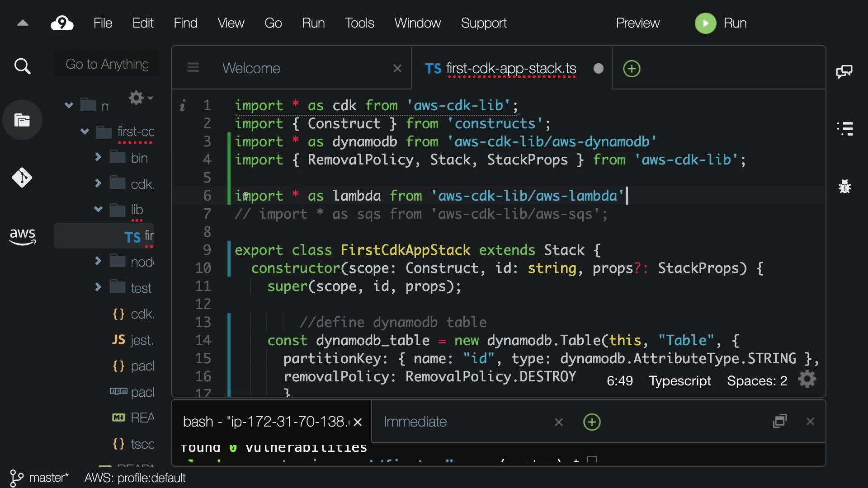Collapse the lib folder
The width and height of the screenshot is (868, 488).
coord(98,209)
